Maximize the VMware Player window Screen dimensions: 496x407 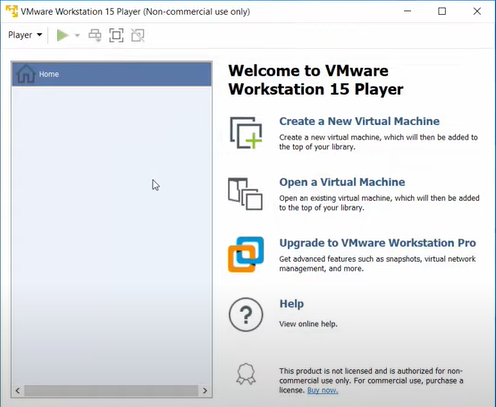pos(442,11)
